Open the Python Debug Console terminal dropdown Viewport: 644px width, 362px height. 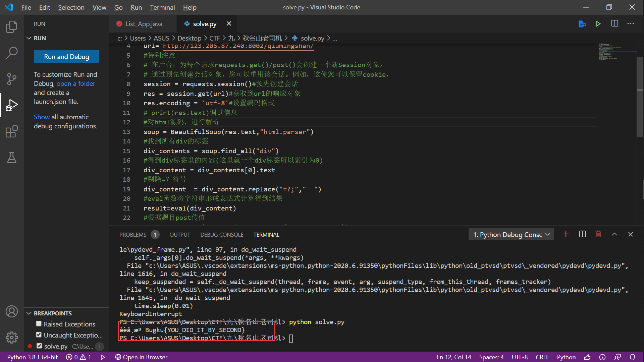pyautogui.click(x=511, y=235)
